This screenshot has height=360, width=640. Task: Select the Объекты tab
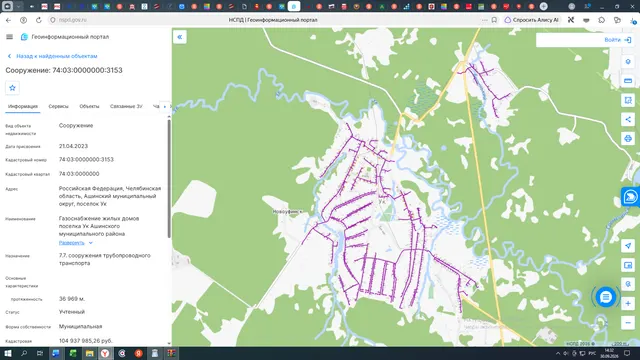pos(89,106)
